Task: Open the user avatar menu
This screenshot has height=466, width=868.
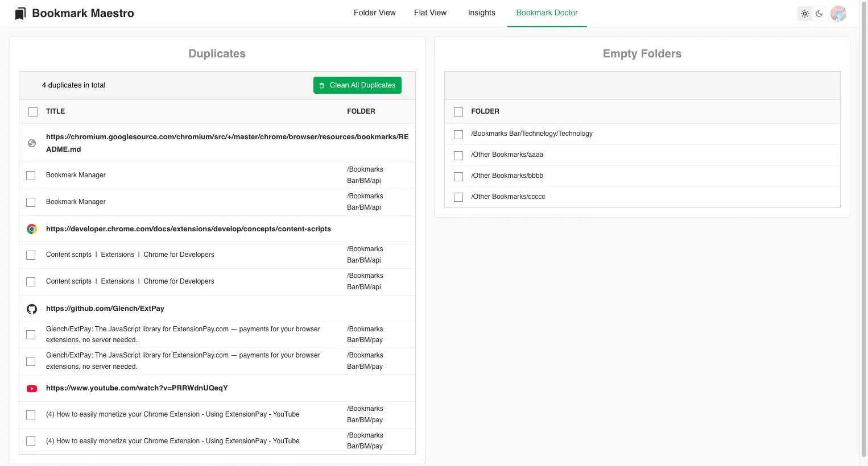Action: [x=838, y=14]
